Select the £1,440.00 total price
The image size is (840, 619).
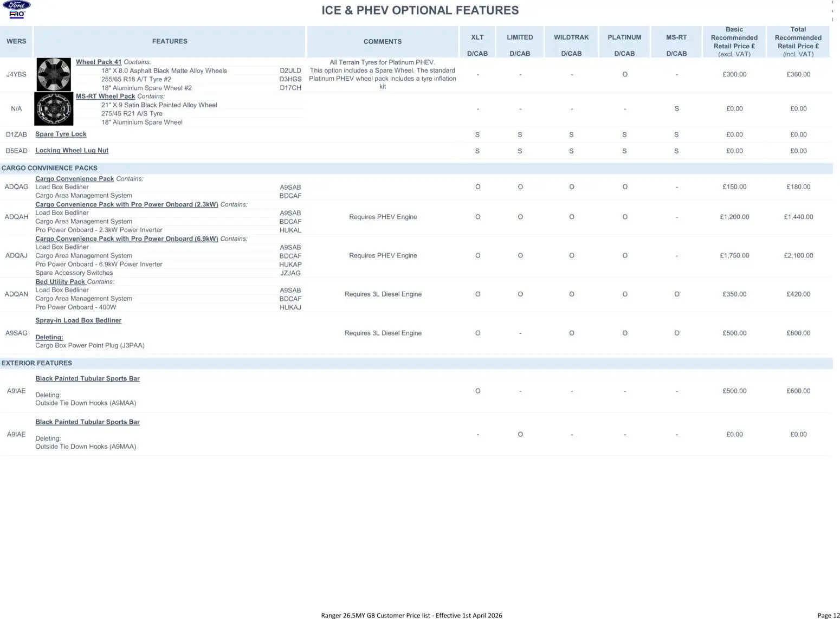pyautogui.click(x=798, y=217)
